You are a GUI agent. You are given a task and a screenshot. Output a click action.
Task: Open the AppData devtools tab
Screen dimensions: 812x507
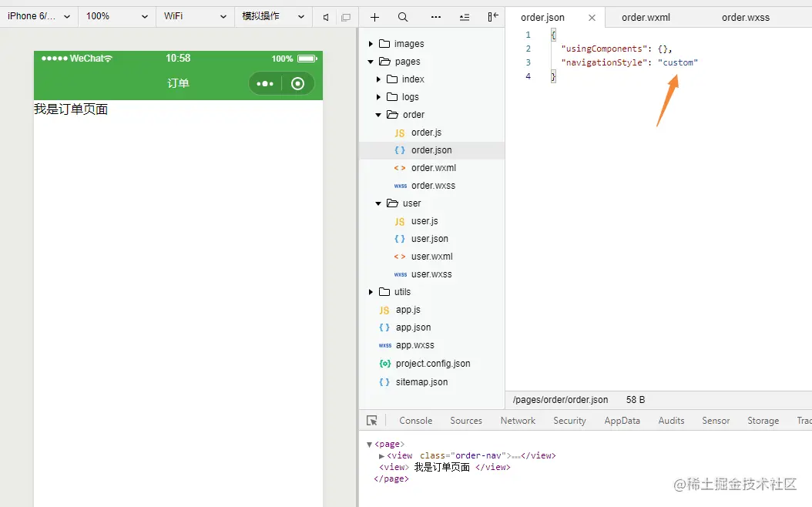(x=622, y=421)
